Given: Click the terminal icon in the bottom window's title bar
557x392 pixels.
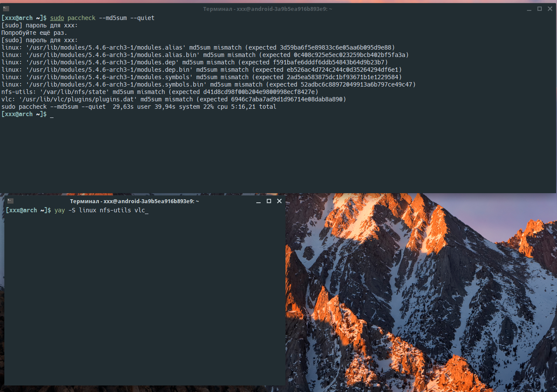Looking at the screenshot, I should tap(10, 201).
